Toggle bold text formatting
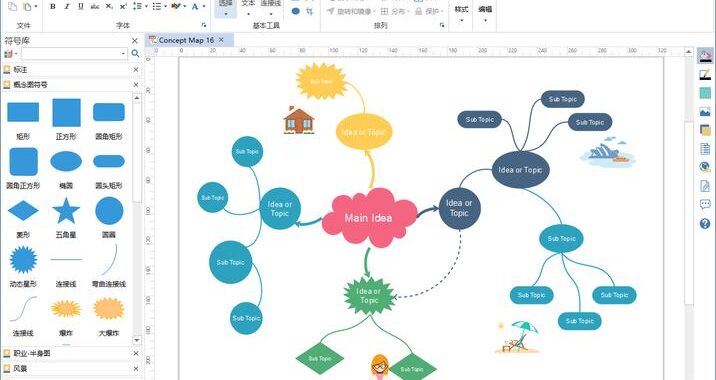716x380 pixels. pyautogui.click(x=53, y=7)
